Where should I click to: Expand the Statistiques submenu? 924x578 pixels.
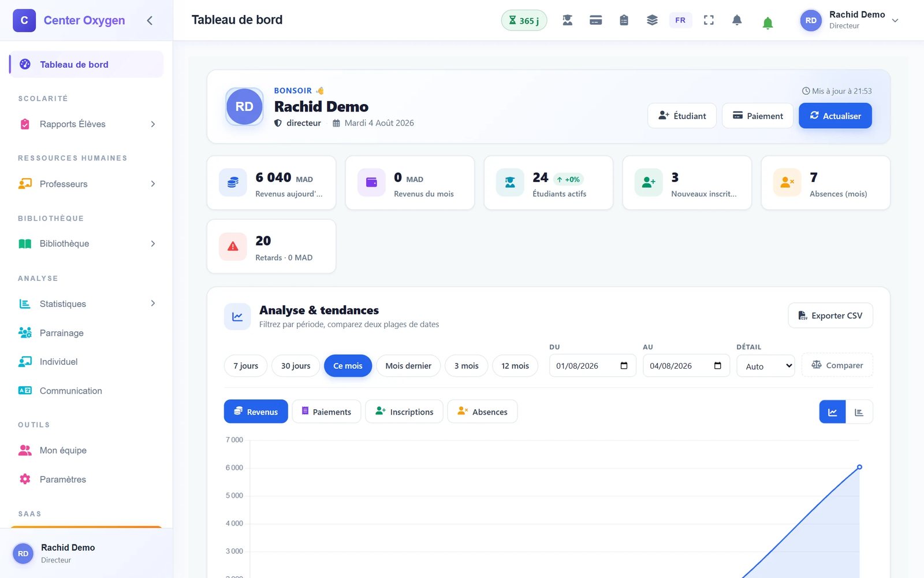pos(153,303)
